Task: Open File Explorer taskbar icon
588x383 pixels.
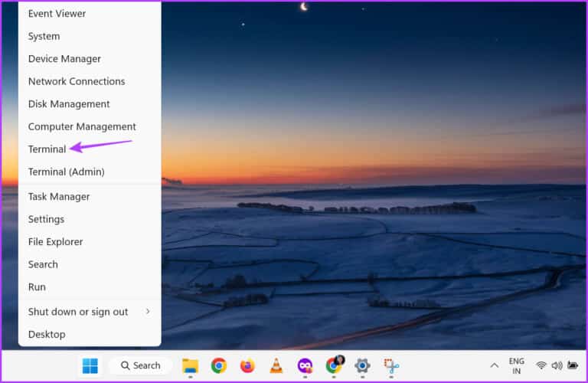Action: click(x=190, y=365)
